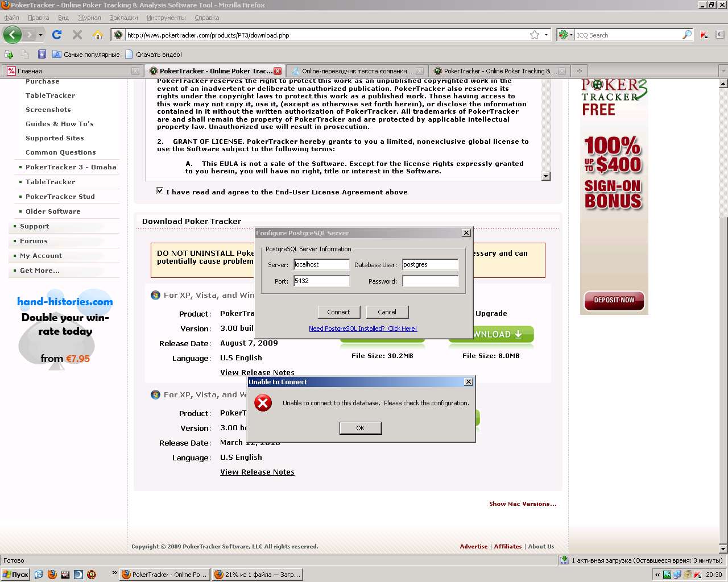This screenshot has height=582, width=728.
Task: Open the March release View Release Notes link
Action: click(x=257, y=472)
